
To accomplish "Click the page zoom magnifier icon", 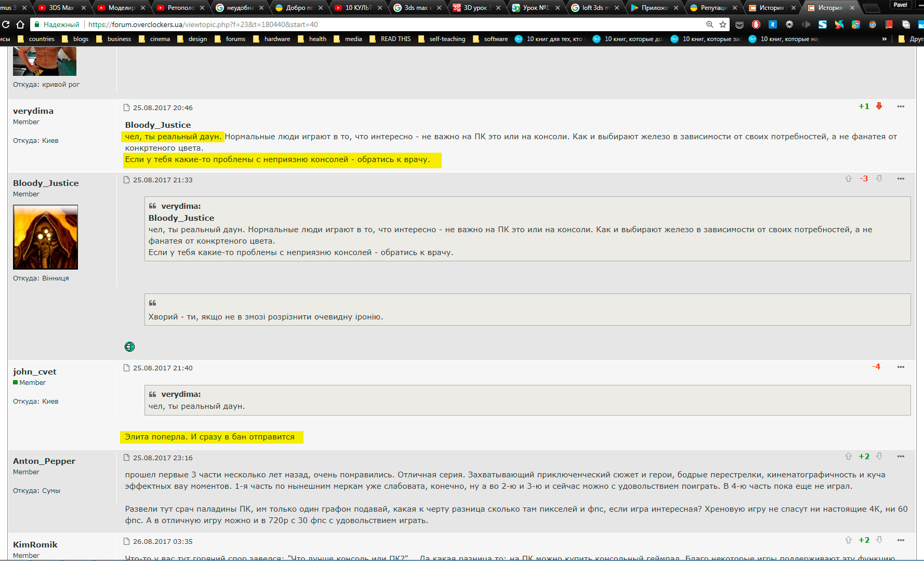I will 709,24.
